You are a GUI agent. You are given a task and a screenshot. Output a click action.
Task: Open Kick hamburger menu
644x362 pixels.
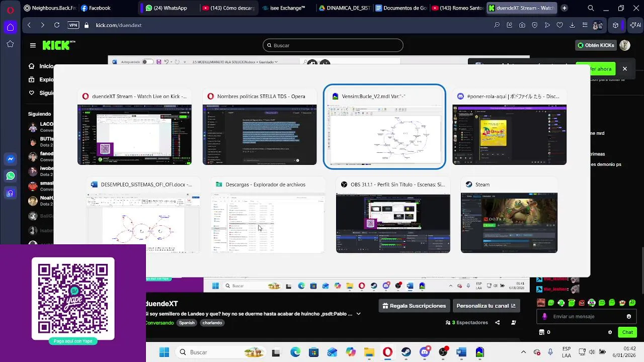33,45
